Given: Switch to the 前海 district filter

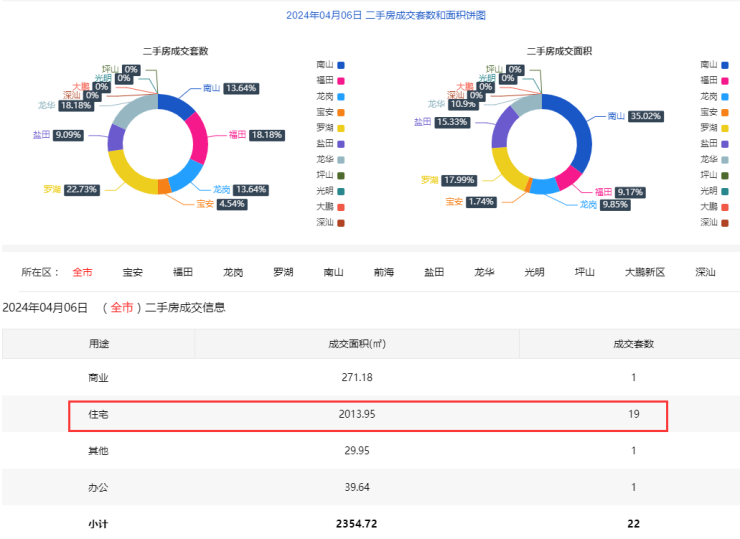Looking at the screenshot, I should [x=384, y=272].
